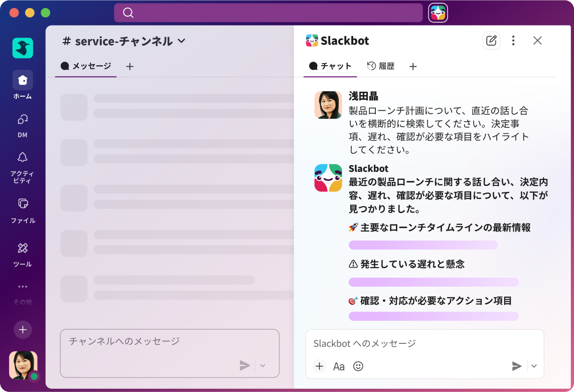Click the Slackbot title in panel header
Viewport: 574px width, 392px height.
(345, 41)
